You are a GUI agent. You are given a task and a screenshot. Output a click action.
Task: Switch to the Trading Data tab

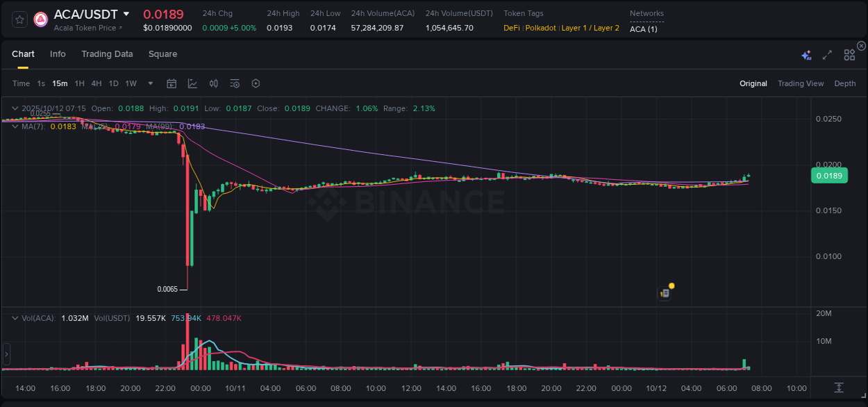pyautogui.click(x=107, y=53)
